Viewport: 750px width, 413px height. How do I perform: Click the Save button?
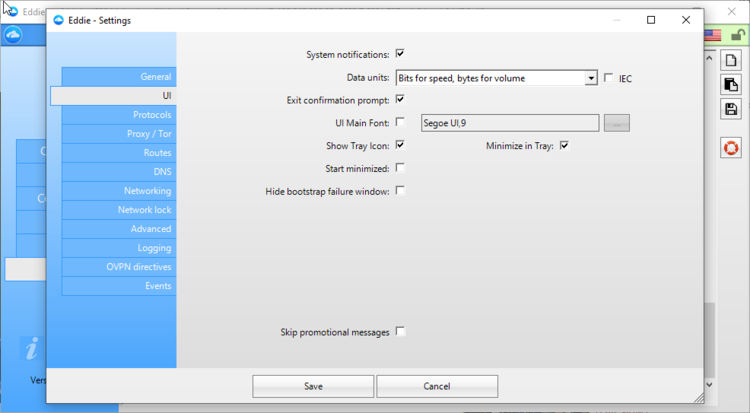pos(313,386)
